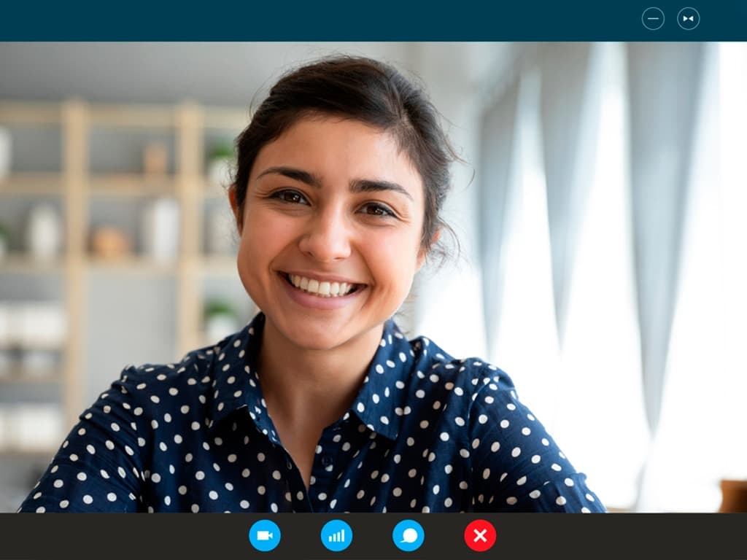Viewport: 747px width, 560px height.
Task: Turn off the video camera
Action: coord(264,536)
